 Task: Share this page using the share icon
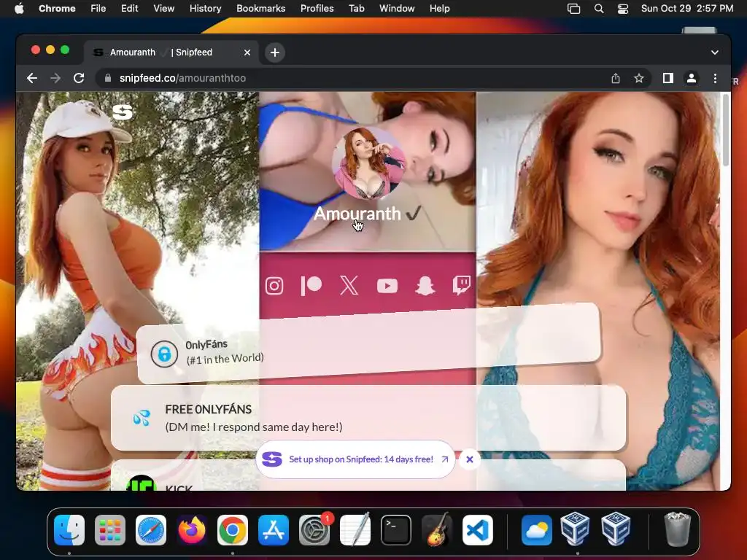(x=616, y=78)
